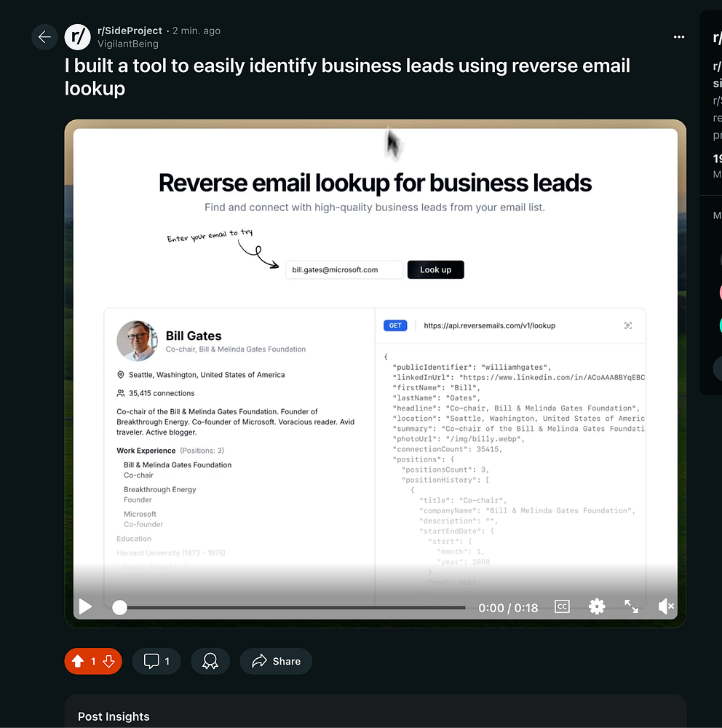Expand video to fullscreen
This screenshot has width=722, height=728.
[631, 606]
